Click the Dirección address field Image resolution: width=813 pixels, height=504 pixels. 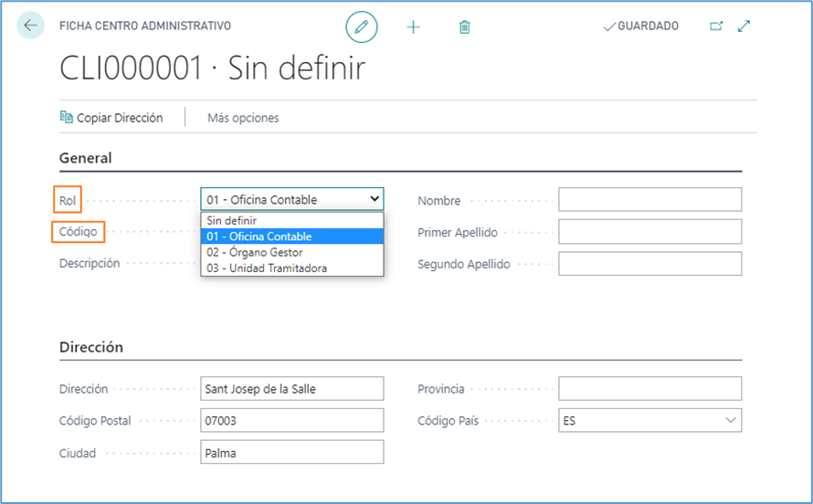291,389
